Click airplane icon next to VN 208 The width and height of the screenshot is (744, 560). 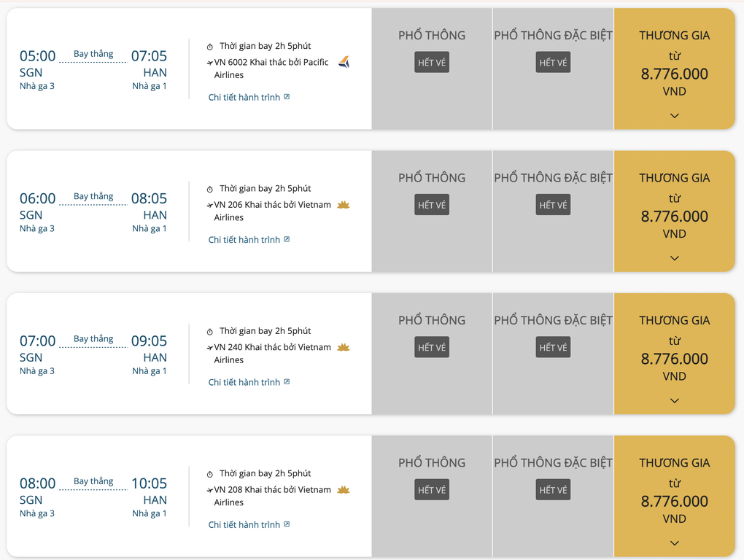[210, 490]
